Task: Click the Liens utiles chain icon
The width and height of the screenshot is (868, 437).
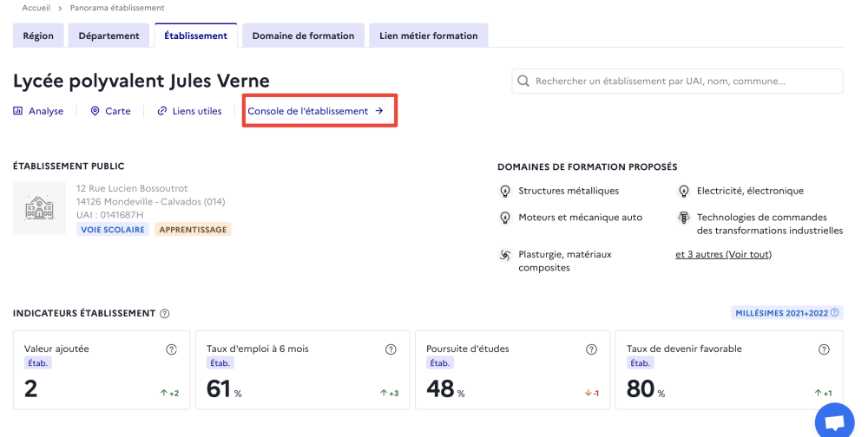Action: [162, 111]
